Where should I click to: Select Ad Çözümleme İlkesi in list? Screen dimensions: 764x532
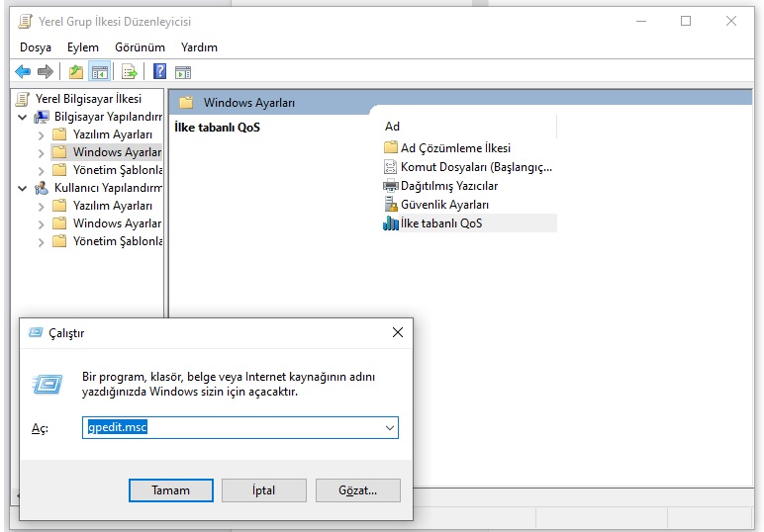[x=455, y=147]
